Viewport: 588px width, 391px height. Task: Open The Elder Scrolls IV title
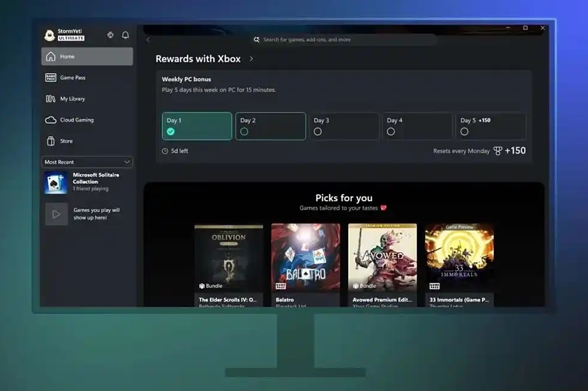tap(228, 300)
